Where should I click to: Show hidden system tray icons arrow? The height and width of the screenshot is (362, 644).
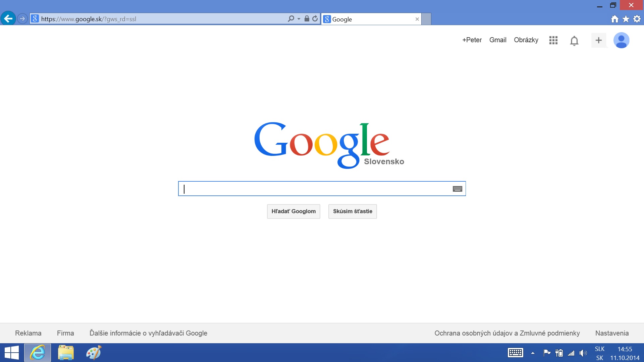[533, 353]
